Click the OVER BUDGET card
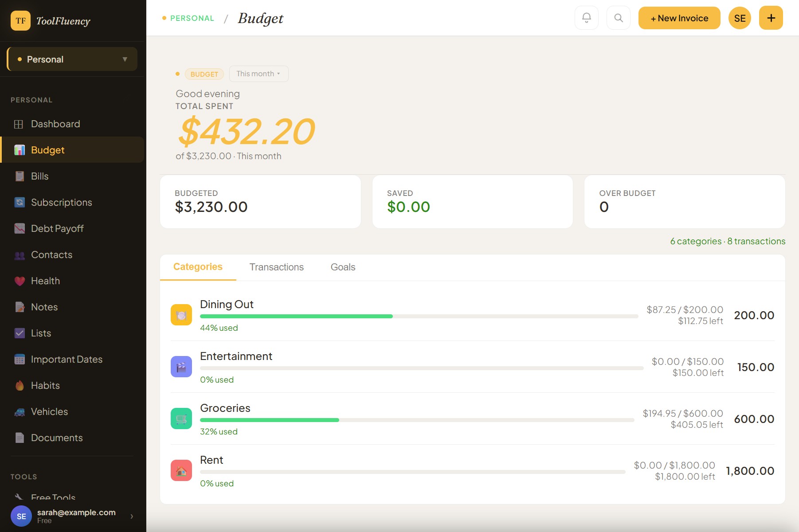 pos(685,202)
